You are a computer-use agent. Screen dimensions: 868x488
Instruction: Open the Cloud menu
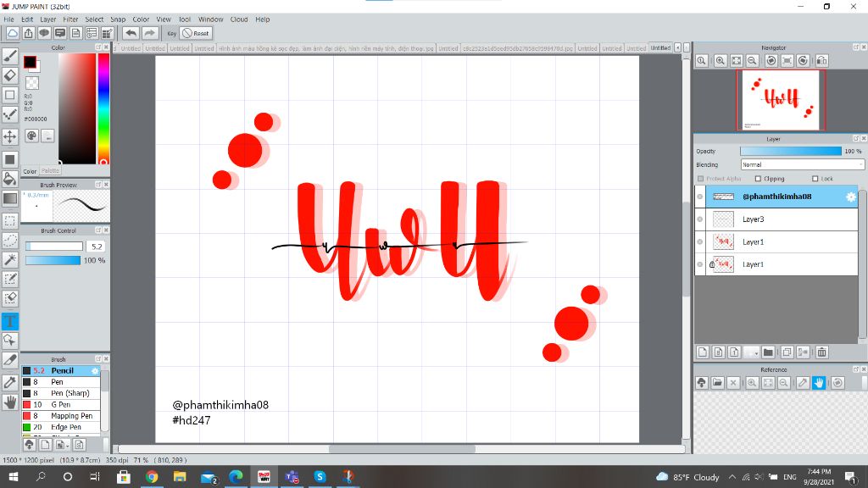coord(239,19)
